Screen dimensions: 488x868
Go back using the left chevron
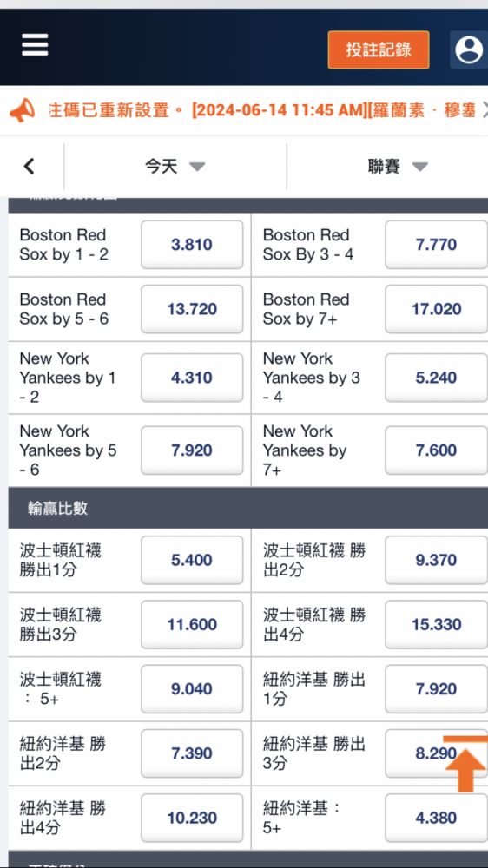30,166
